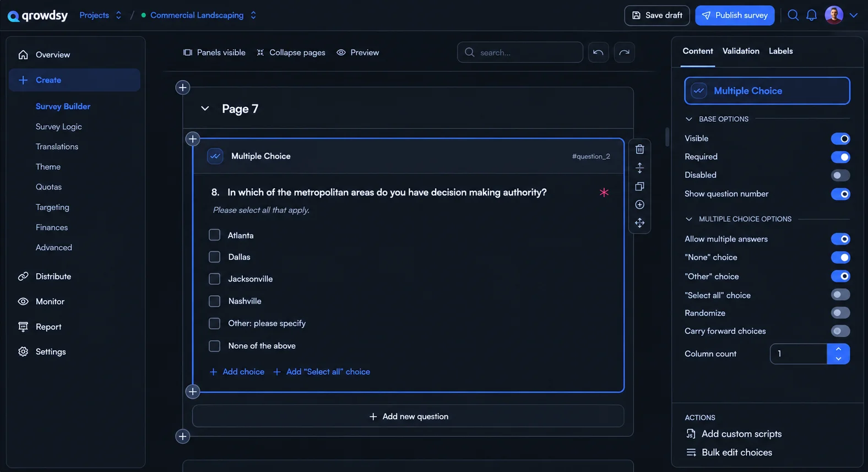Click the Preview eye icon
The width and height of the screenshot is (868, 472).
[341, 52]
